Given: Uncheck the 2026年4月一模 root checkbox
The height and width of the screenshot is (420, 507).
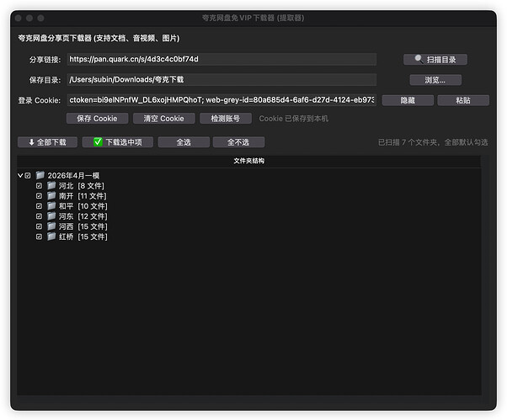Looking at the screenshot, I should 28,175.
